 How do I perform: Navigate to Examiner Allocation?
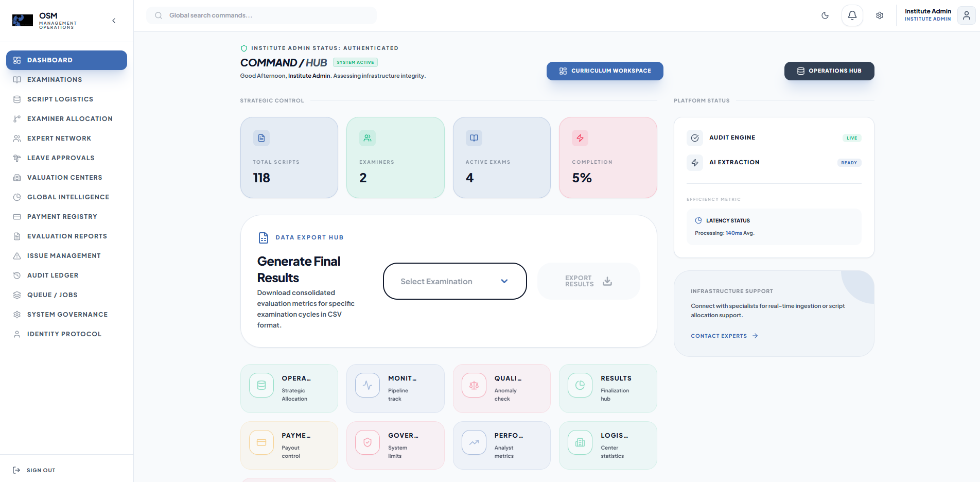[x=66, y=119]
